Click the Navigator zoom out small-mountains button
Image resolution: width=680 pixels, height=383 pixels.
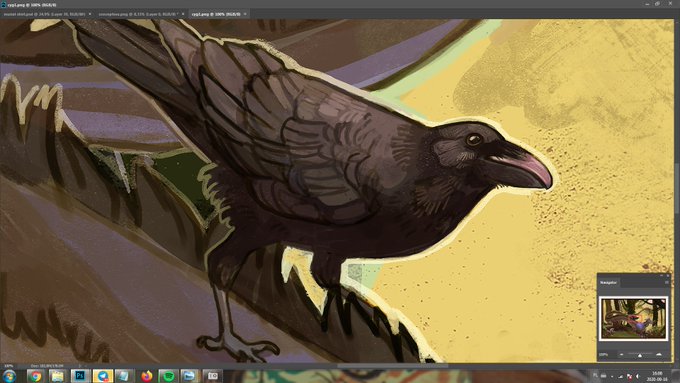(621, 354)
